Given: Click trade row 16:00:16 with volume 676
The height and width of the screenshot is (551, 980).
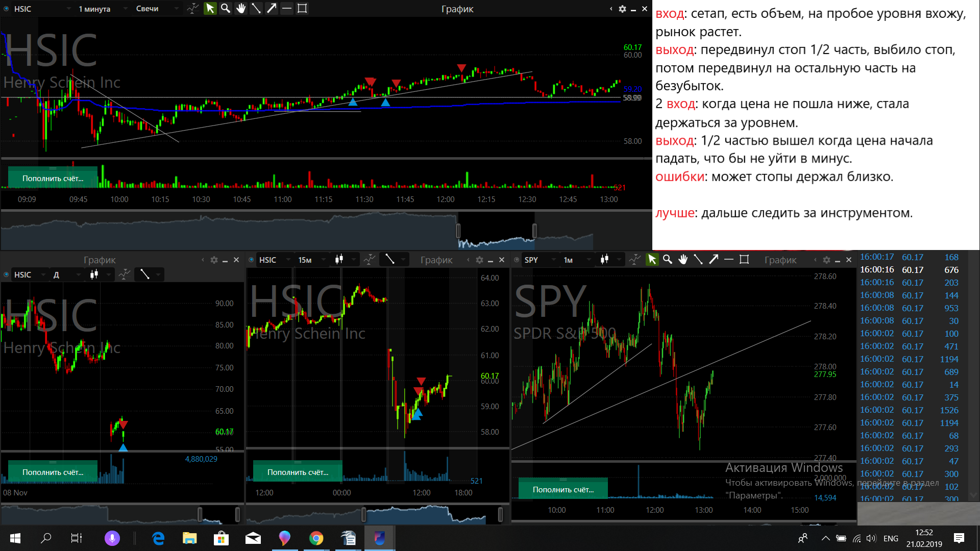Looking at the screenshot, I should [x=911, y=270].
